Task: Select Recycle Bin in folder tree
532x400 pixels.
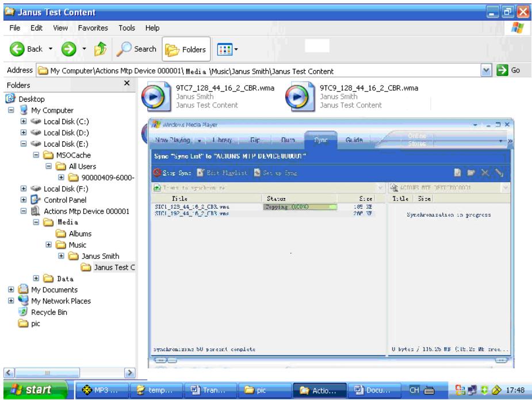Action: [x=35, y=311]
